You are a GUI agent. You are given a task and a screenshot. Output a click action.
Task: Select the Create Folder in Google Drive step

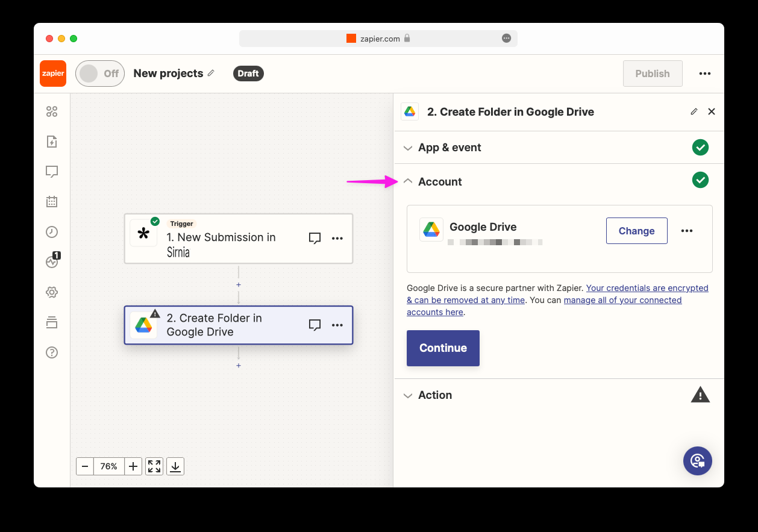click(x=239, y=325)
